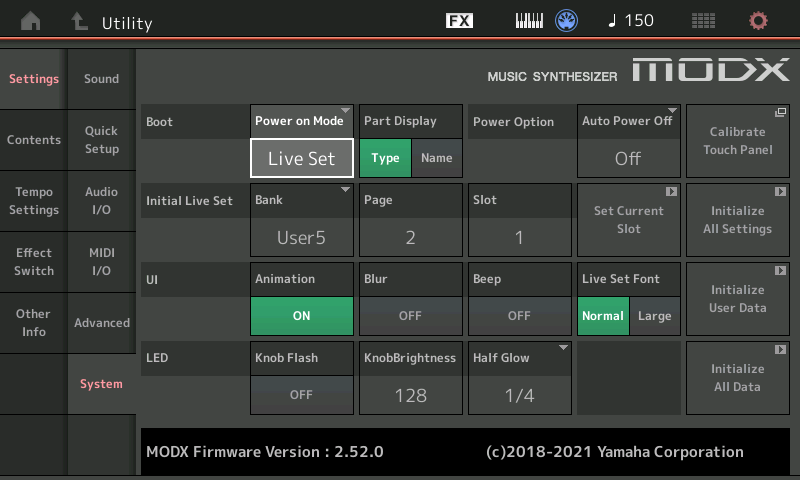The image size is (800, 480).
Task: Tap the tempo note icon showing 150
Action: (x=630, y=21)
